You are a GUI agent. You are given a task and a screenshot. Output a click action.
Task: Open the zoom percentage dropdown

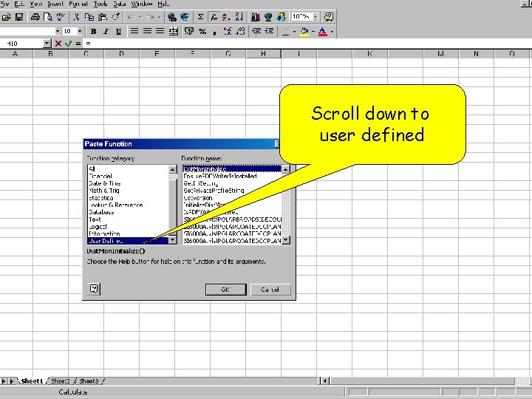316,16
